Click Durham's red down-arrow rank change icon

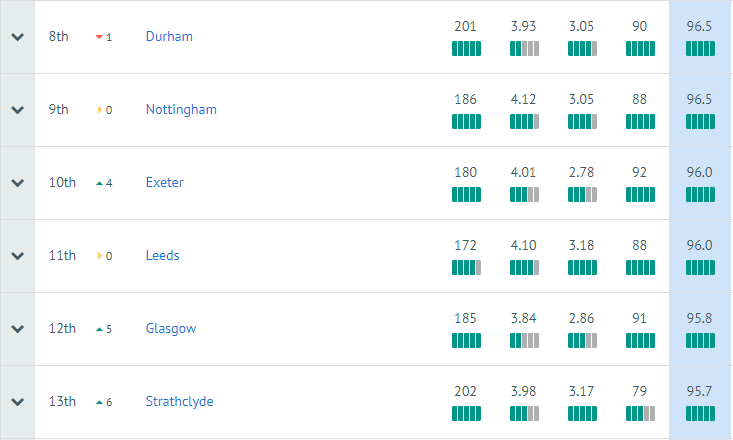[99, 37]
